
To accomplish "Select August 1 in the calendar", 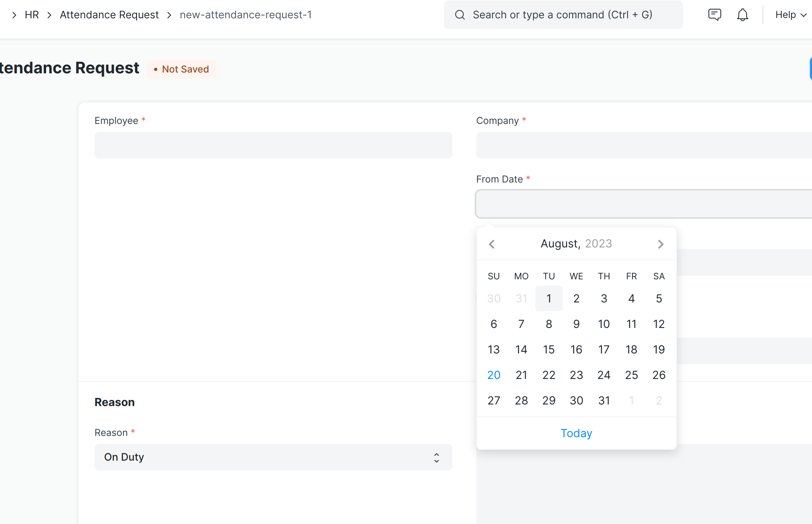I will 549,298.
